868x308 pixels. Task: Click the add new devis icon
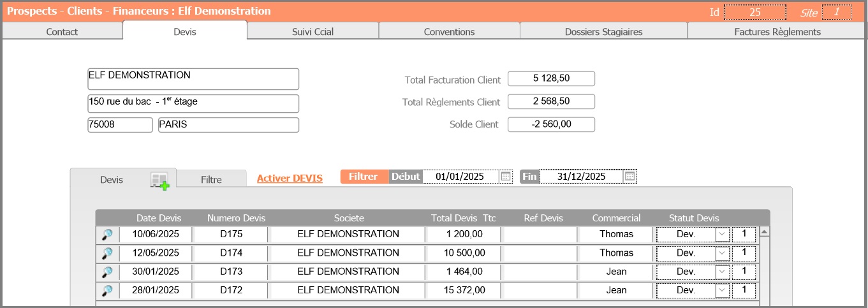click(159, 180)
